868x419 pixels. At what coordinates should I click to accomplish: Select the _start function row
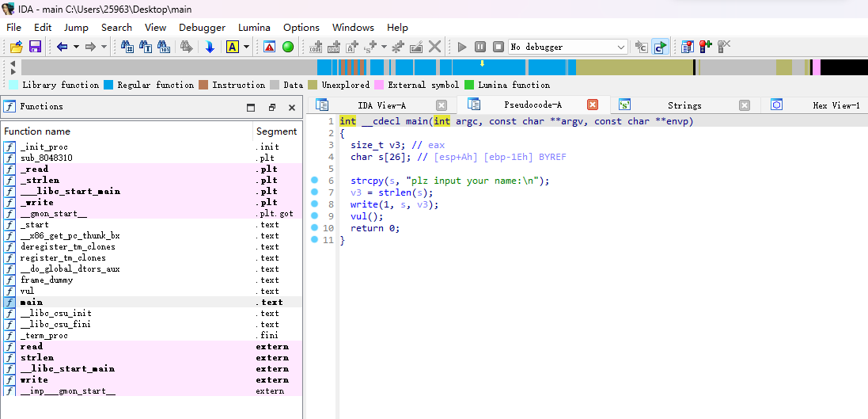[x=152, y=224]
